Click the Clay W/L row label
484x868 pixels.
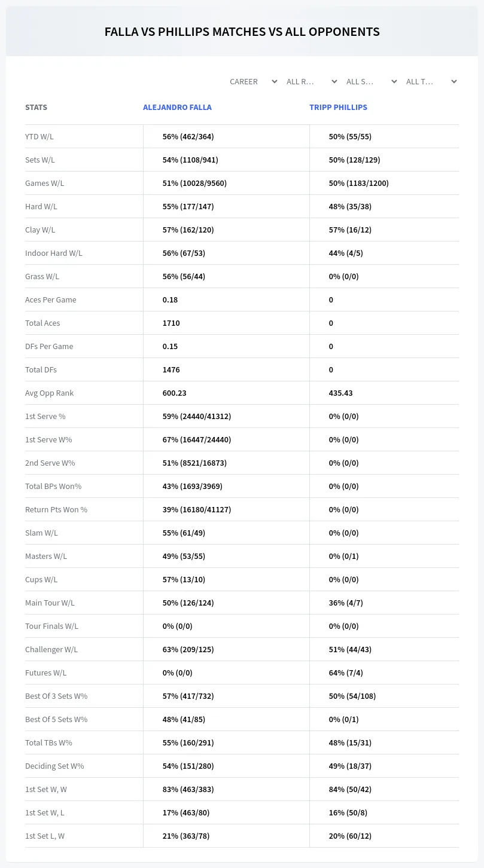[x=40, y=230]
